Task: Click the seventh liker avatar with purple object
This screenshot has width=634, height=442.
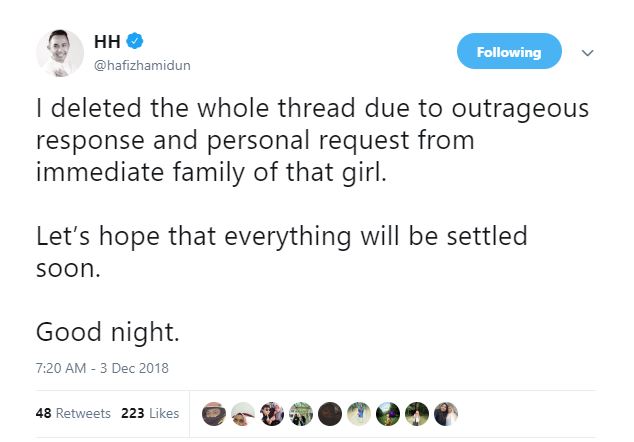Action: pos(388,414)
